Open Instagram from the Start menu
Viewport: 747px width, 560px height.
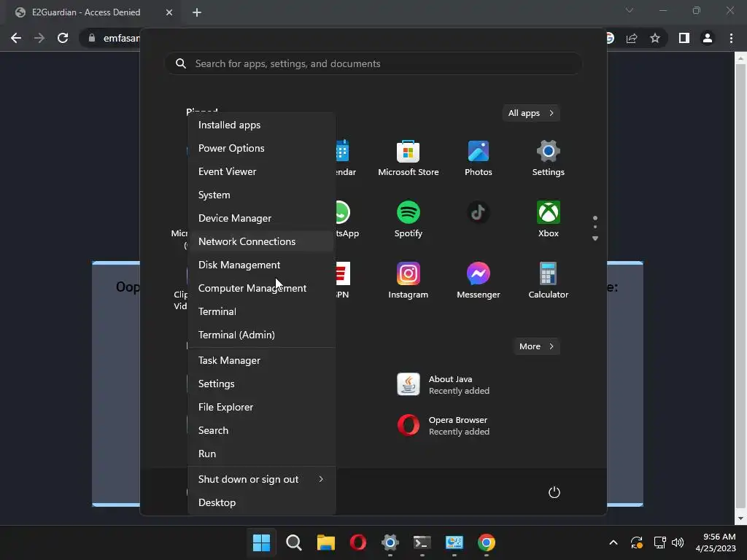click(x=409, y=281)
